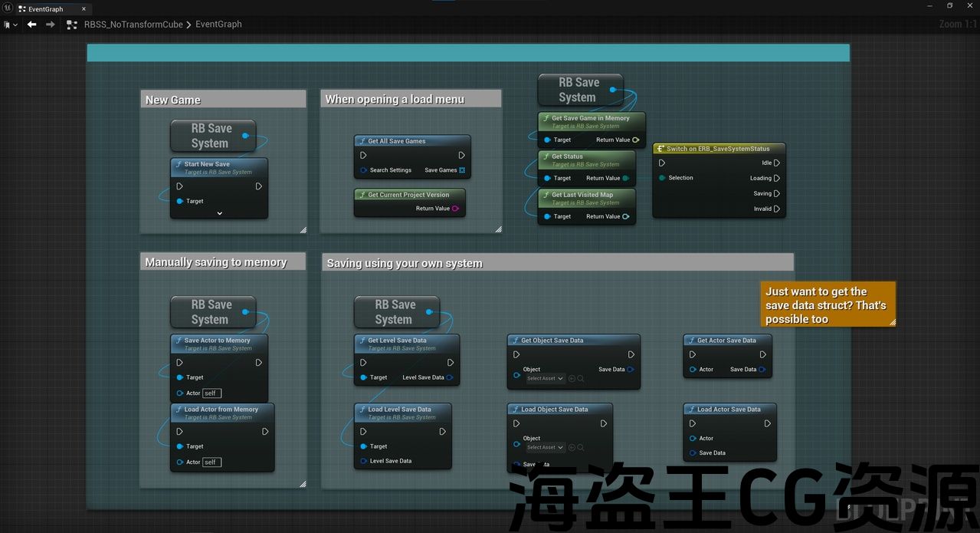Screen dimensions: 980x533
Task: Click the browse-to-asset magnifier on Get Object Save Data
Action: pos(581,378)
